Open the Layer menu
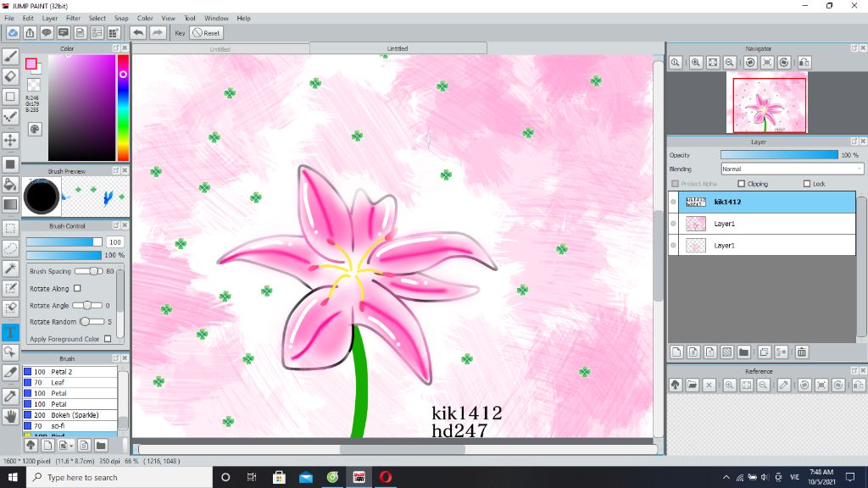Image resolution: width=868 pixels, height=488 pixels. pyautogui.click(x=50, y=19)
